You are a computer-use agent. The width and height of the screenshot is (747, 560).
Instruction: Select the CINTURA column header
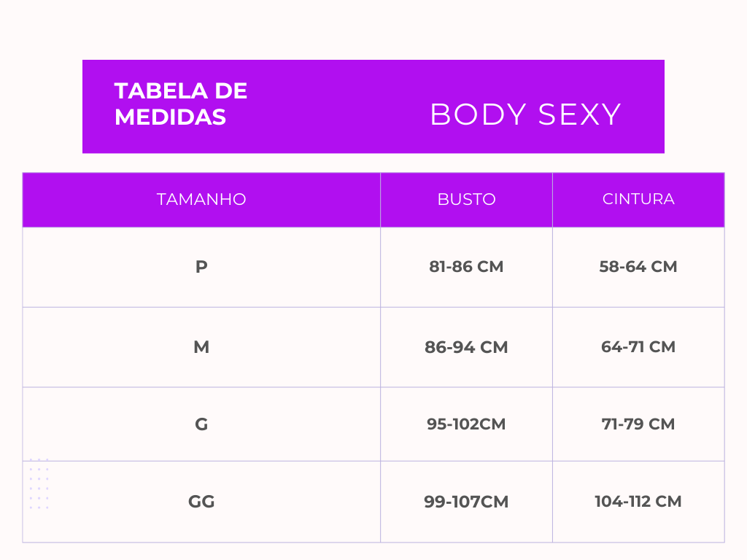click(638, 199)
